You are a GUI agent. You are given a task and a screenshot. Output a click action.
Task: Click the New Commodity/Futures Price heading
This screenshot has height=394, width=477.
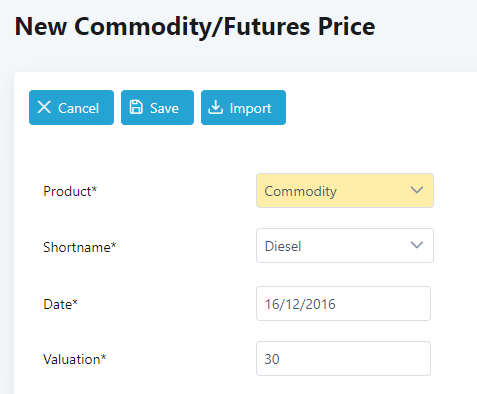(x=195, y=27)
